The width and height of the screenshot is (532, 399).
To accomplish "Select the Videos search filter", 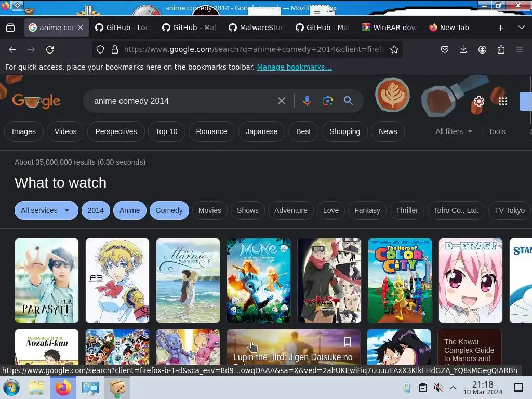I will [x=65, y=131].
